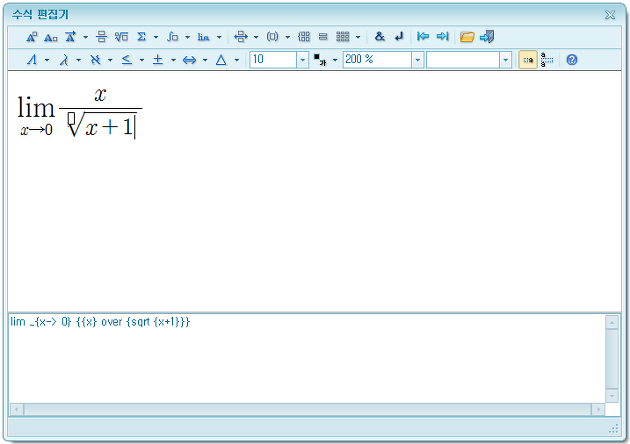Insert a root template
630x444 pixels.
pyautogui.click(x=121, y=37)
